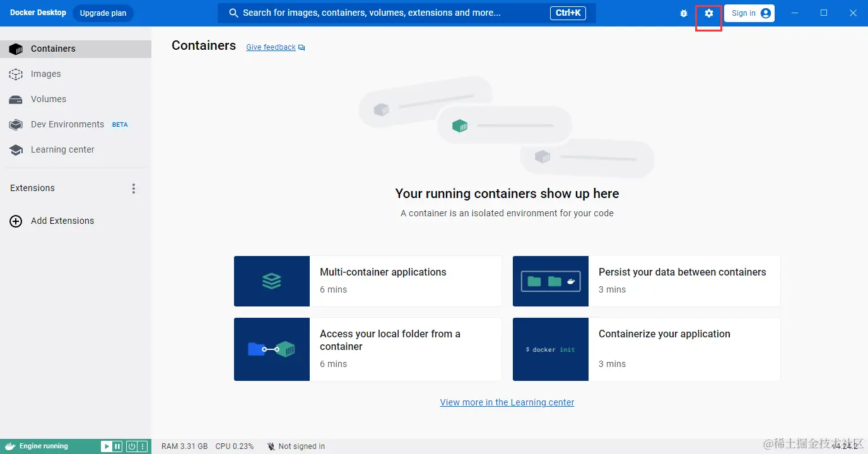The height and width of the screenshot is (454, 868).
Task: Click the Volumes drive icon
Action: click(16, 100)
